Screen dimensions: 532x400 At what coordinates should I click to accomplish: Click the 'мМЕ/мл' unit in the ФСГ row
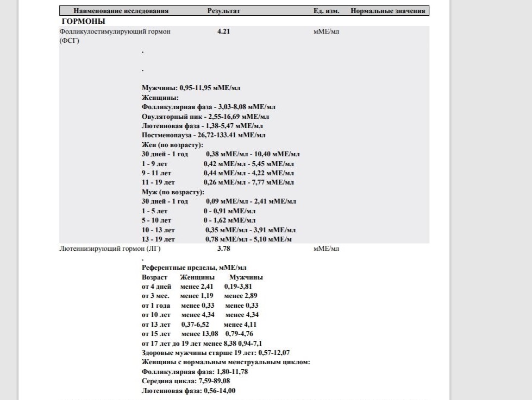coord(326,31)
